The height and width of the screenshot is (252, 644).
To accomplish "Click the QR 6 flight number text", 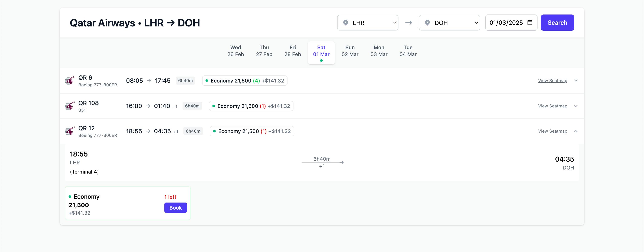I will click(85, 78).
